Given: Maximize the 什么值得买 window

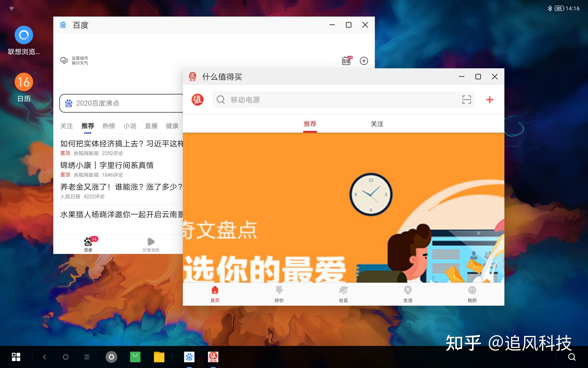Looking at the screenshot, I should pos(478,77).
